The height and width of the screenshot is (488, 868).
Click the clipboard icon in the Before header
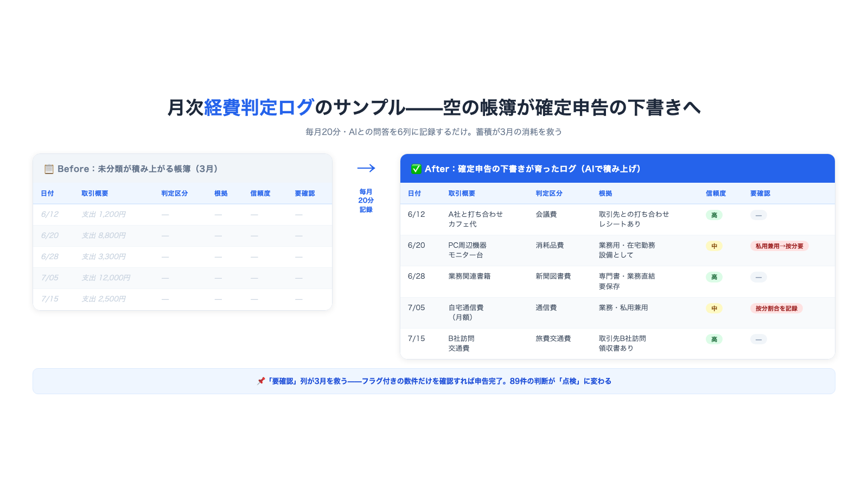(x=49, y=169)
